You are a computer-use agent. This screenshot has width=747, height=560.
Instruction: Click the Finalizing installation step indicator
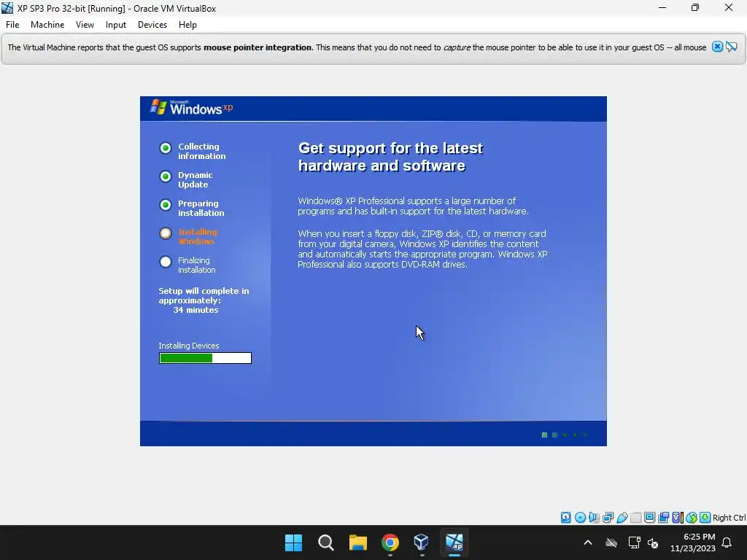166,262
